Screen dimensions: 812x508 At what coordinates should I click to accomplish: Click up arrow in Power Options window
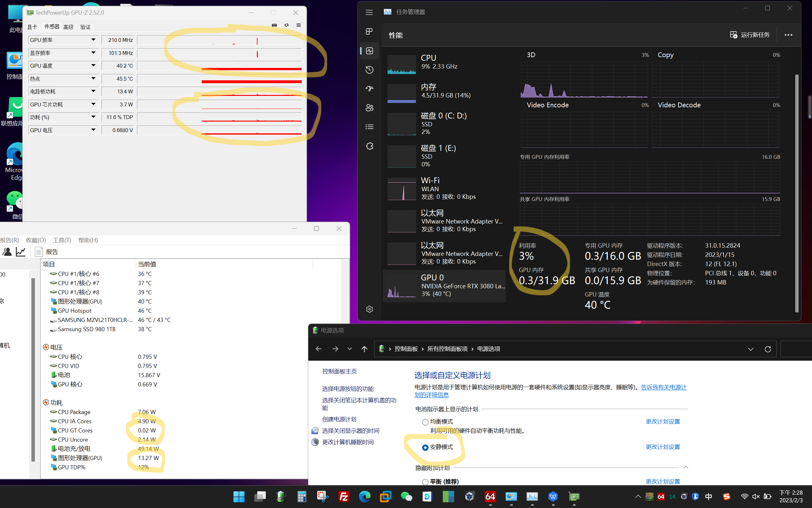point(364,349)
